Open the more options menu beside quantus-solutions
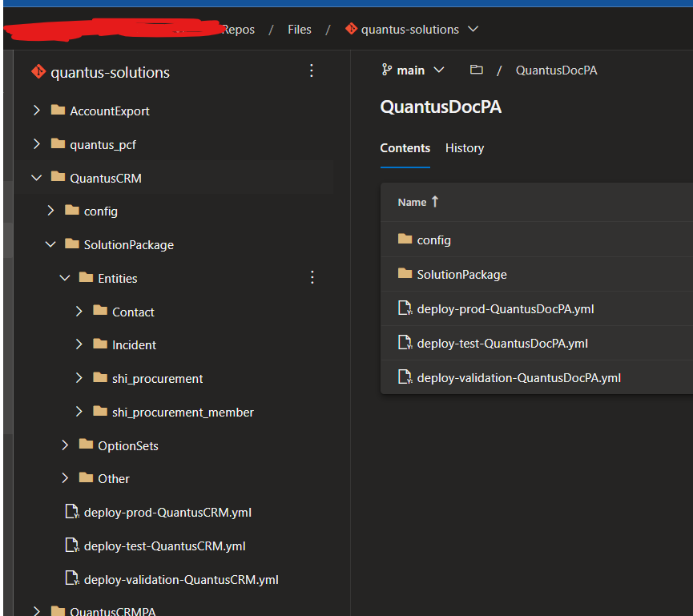The height and width of the screenshot is (616, 693). pos(312,70)
